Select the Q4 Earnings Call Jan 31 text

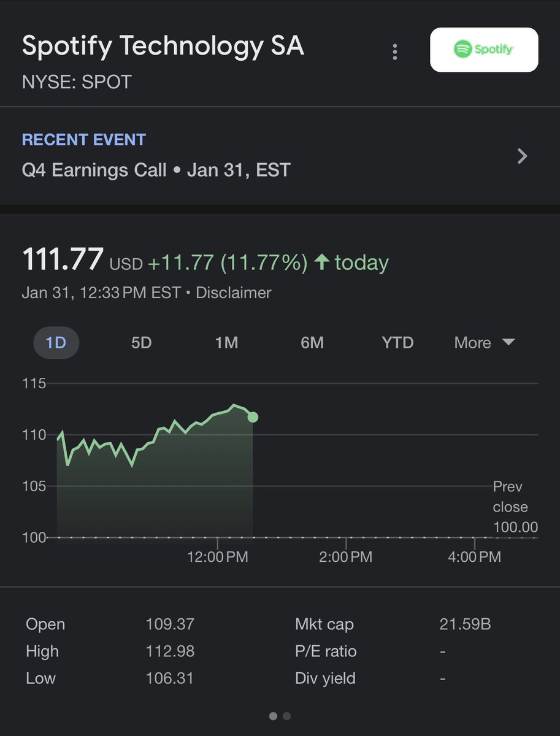click(x=156, y=169)
